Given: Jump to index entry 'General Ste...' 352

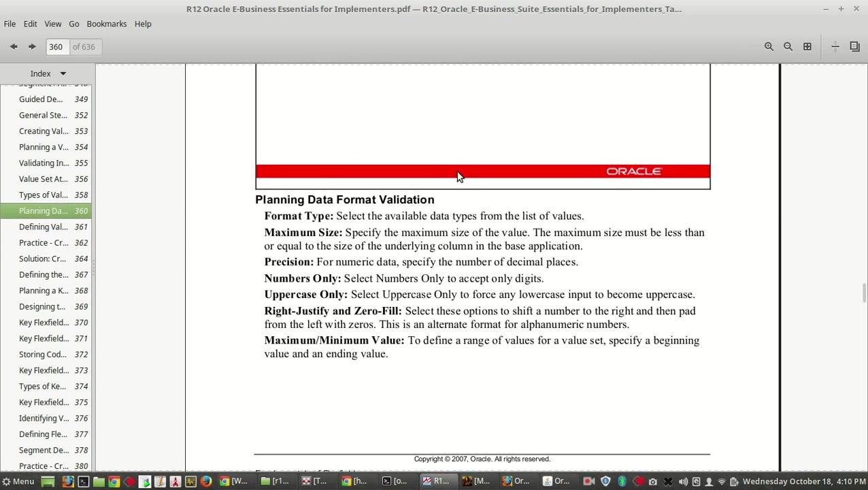Looking at the screenshot, I should pos(46,115).
